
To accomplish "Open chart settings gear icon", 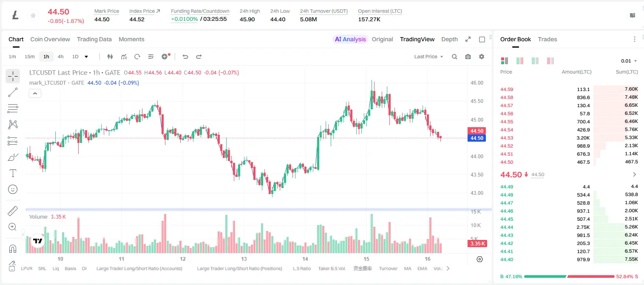I will pos(482,57).
